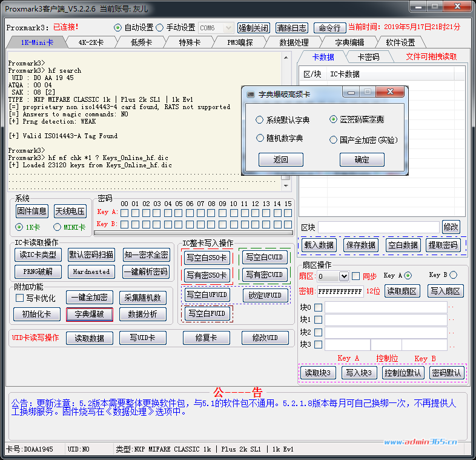Click the 字典爆破 button
The height and width of the screenshot is (460, 476).
[90, 315]
